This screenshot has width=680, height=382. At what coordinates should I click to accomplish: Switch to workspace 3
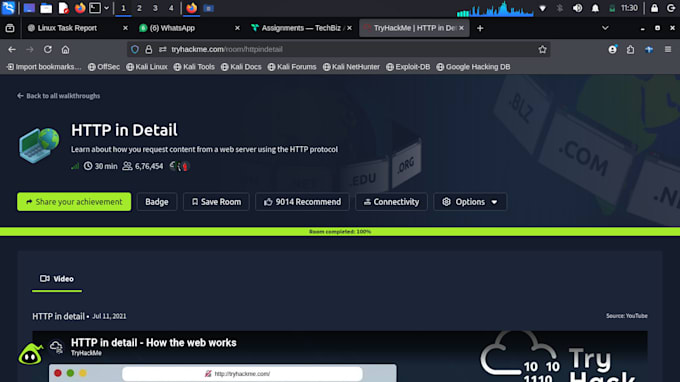(155, 8)
